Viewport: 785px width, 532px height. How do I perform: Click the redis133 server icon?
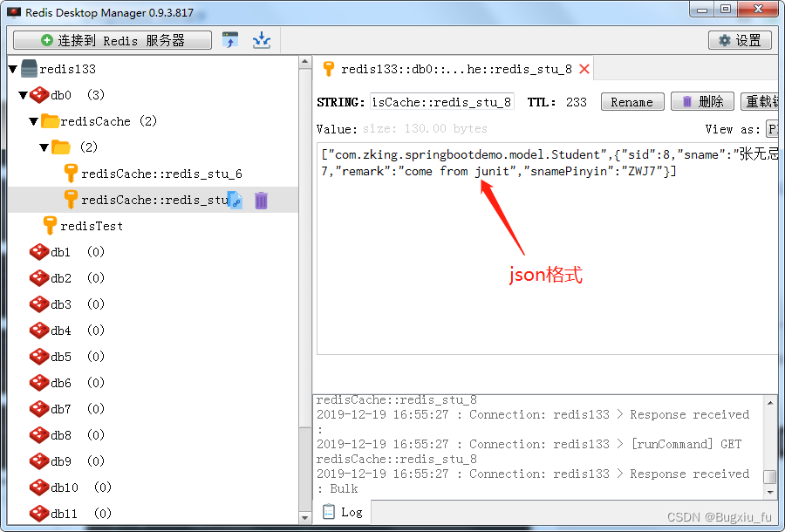pos(29,69)
